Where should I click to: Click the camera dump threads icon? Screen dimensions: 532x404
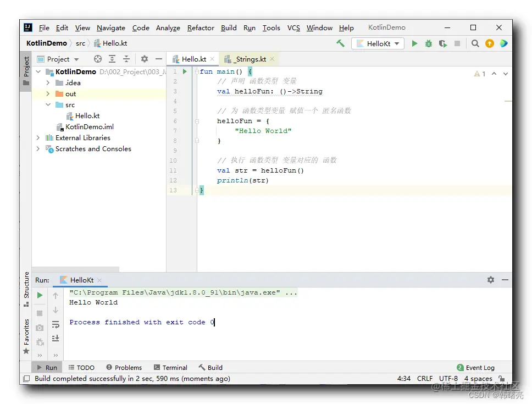click(x=40, y=328)
